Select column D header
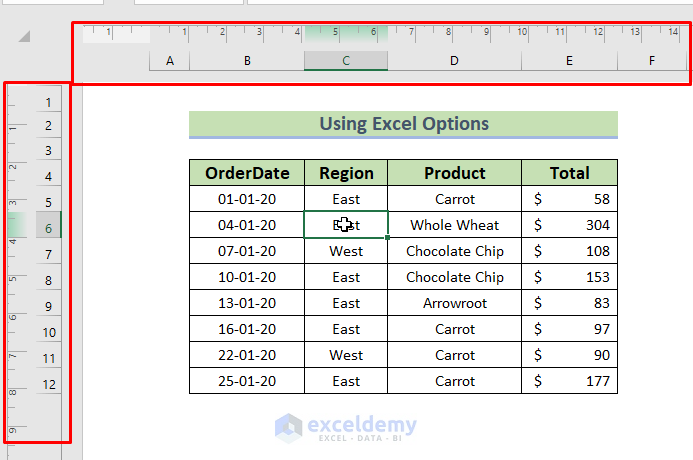Screen dimensions: 693x460 [454, 61]
